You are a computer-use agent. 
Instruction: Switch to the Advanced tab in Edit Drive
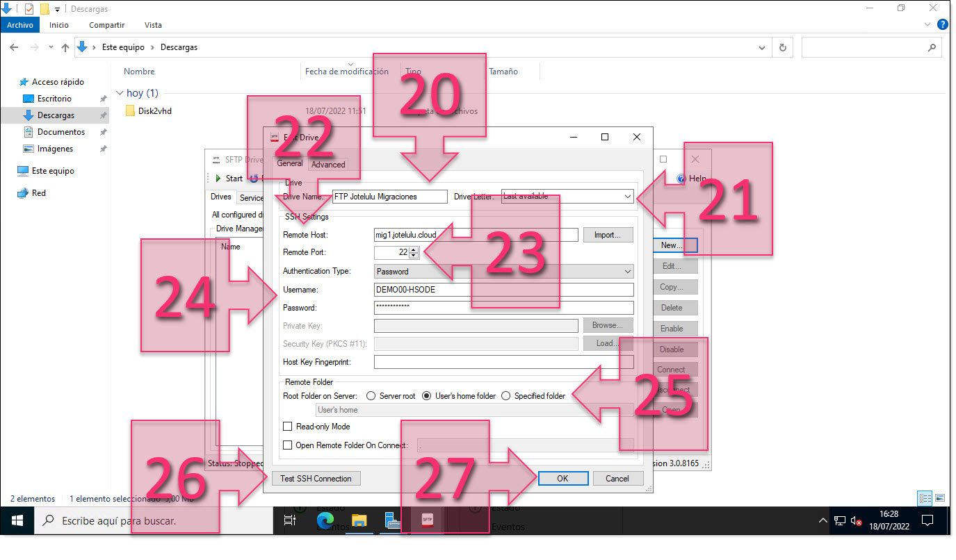[x=328, y=165]
